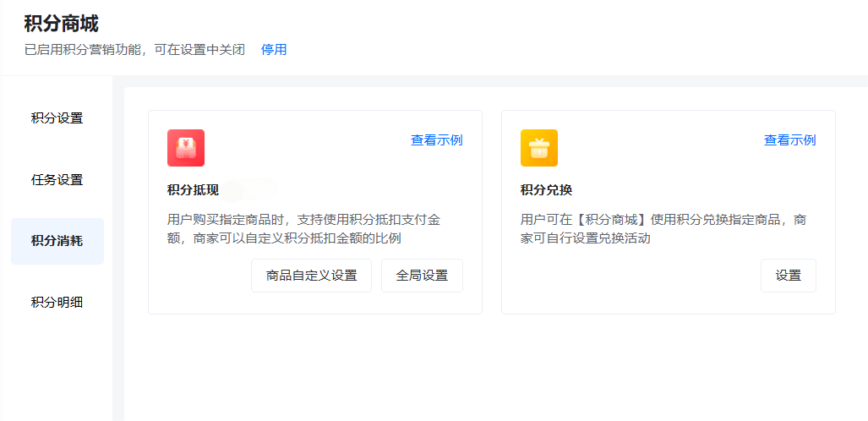
Task: Click the description starting 用户可在【积分商城】
Action: click(663, 229)
